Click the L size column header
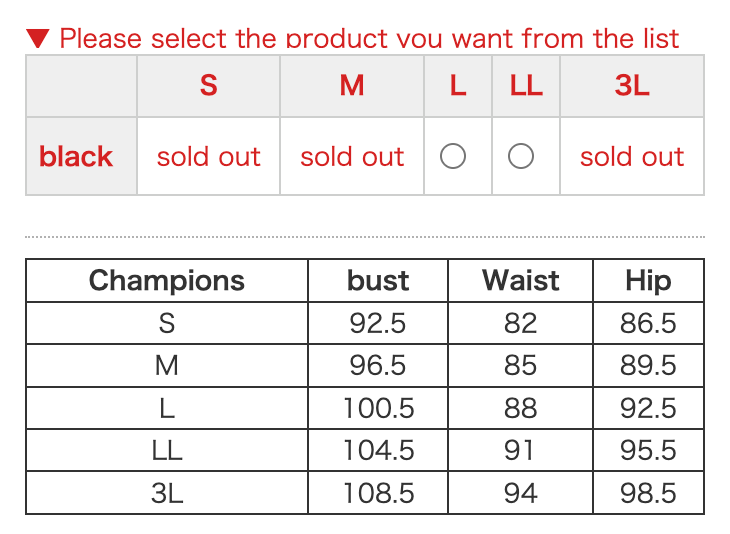The width and height of the screenshot is (730, 534). click(x=458, y=86)
